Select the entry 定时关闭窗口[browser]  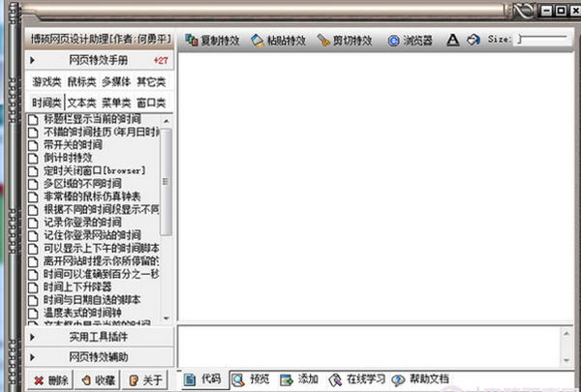[x=95, y=170]
